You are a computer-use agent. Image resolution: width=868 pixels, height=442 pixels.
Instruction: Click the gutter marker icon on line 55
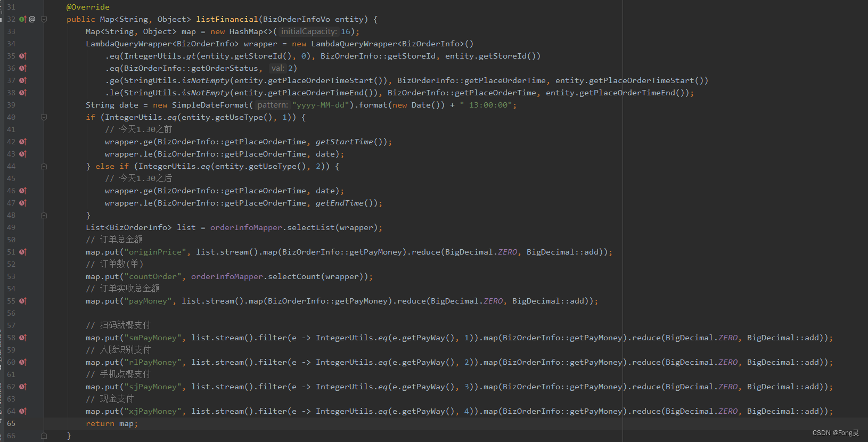(23, 301)
